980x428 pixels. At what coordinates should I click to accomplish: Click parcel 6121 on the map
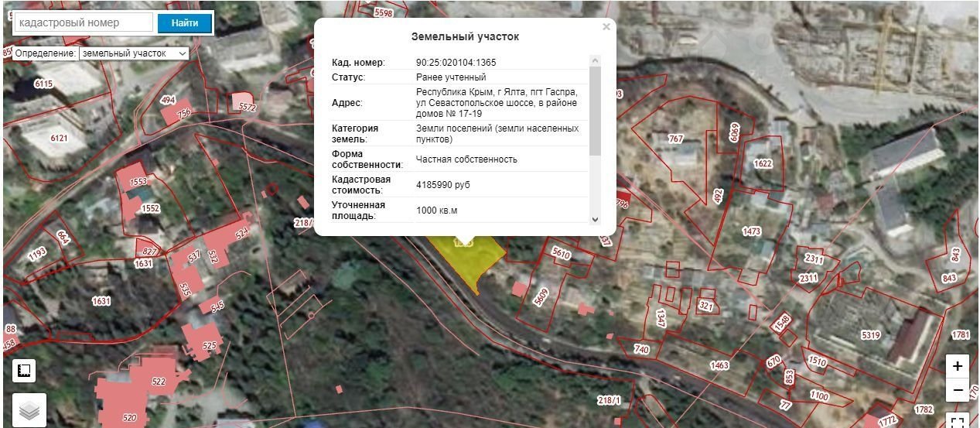click(59, 139)
